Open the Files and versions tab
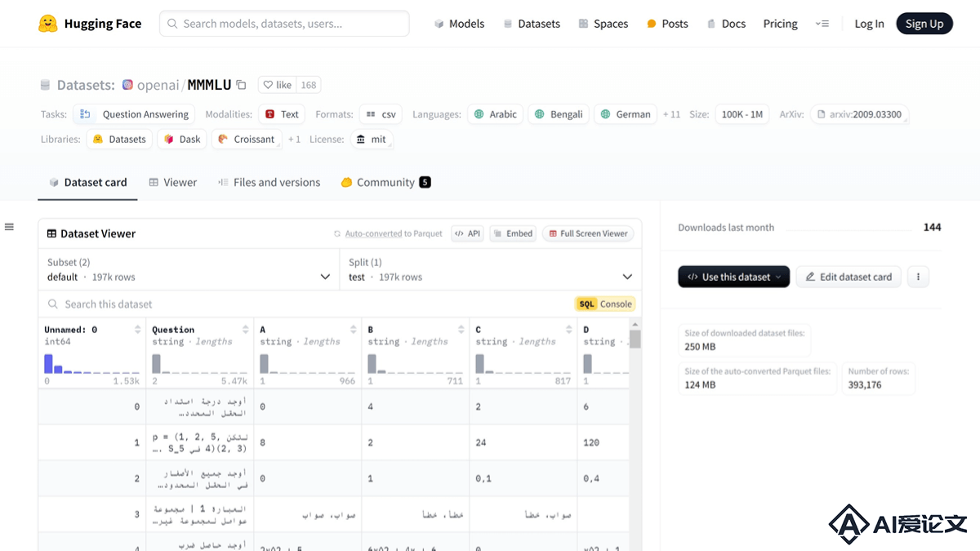This screenshot has width=980, height=551. pyautogui.click(x=269, y=183)
